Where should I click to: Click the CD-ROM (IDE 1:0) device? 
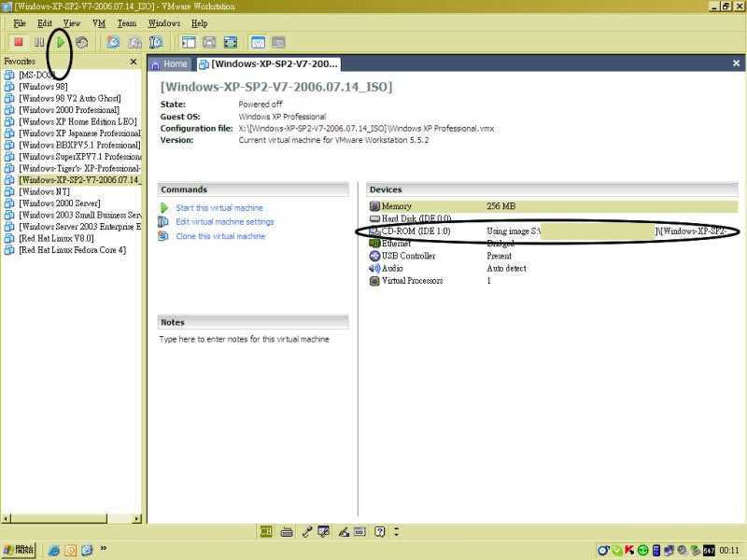click(553, 231)
